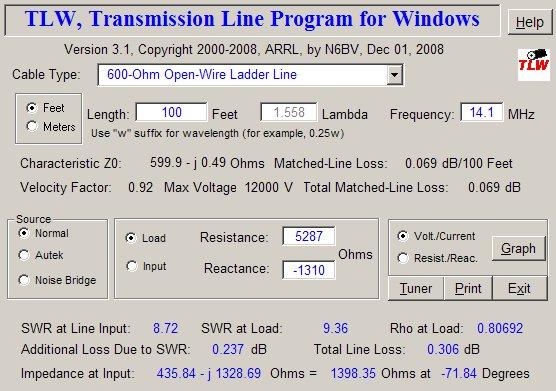This screenshot has width=556, height=391.
Task: Open the Tuner button
Action: 416,289
